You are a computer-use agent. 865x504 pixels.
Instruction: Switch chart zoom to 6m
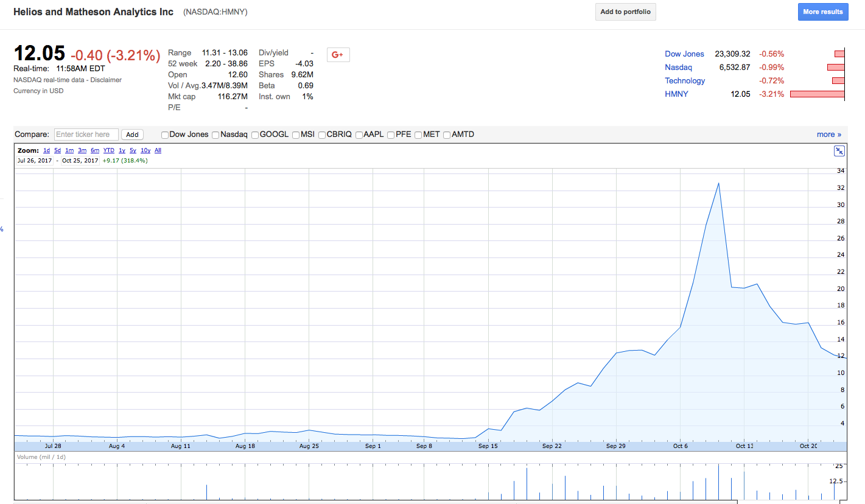[95, 150]
